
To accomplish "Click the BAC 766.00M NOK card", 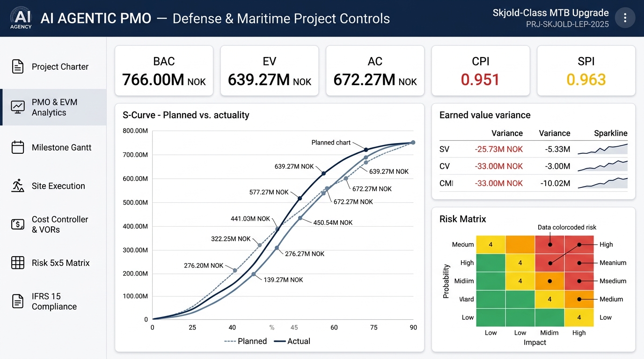I will point(164,71).
